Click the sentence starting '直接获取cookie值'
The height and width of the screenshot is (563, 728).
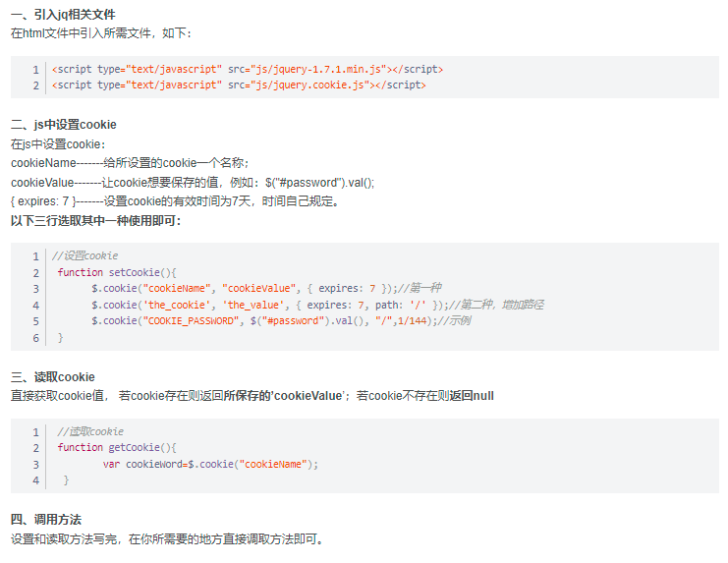pos(252,396)
